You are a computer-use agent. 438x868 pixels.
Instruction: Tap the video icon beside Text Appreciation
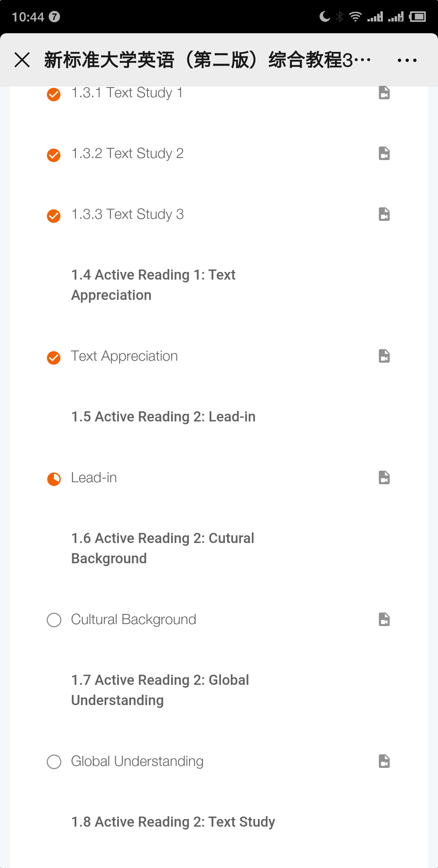click(384, 356)
